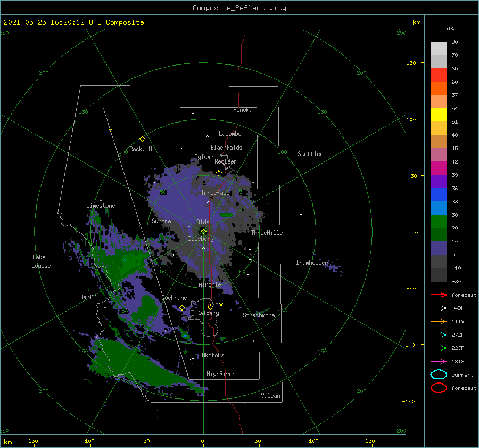The width and height of the screenshot is (479, 448).
Task: Click the white 04DK arrow icon
Action: (x=439, y=308)
